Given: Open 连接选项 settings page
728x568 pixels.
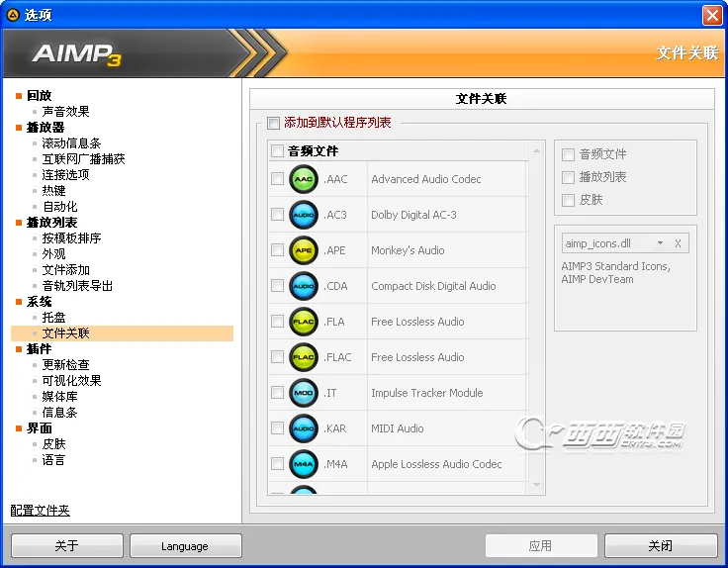Looking at the screenshot, I should [65, 174].
